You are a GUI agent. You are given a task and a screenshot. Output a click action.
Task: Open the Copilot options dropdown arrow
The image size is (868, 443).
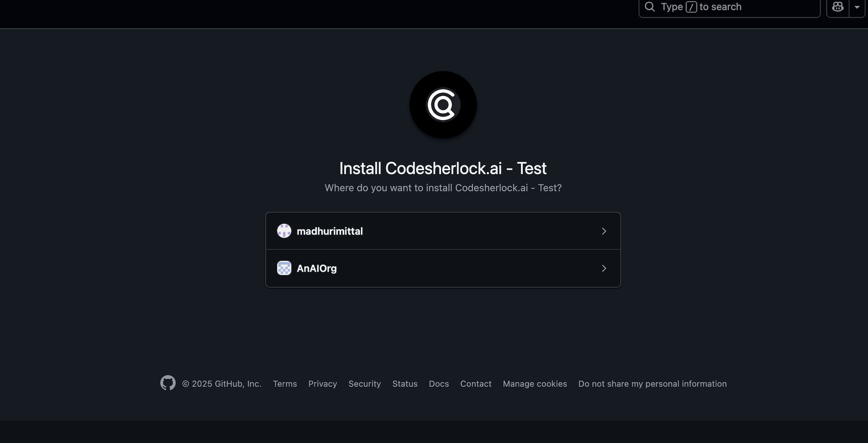(857, 7)
